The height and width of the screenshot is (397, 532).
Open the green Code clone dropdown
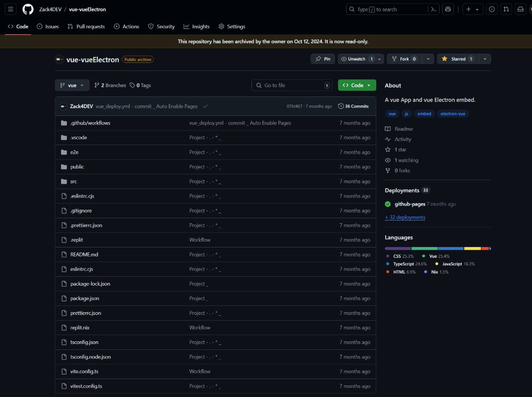click(x=357, y=85)
